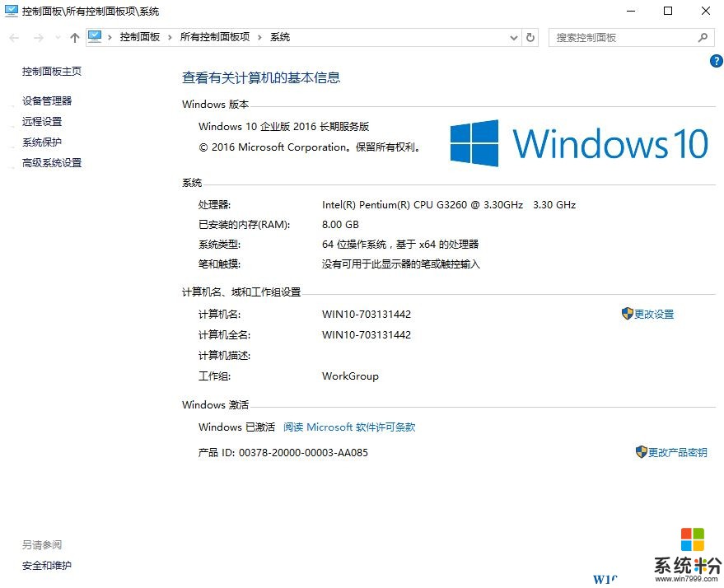The height and width of the screenshot is (588, 724).
Task: Minimize the System window
Action: (x=631, y=11)
